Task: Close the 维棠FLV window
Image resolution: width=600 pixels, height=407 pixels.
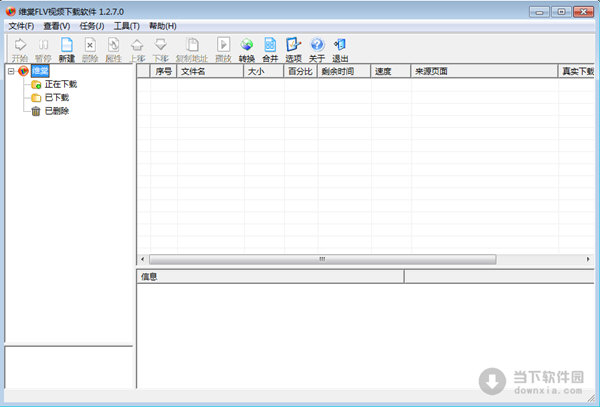Action: click(x=584, y=12)
